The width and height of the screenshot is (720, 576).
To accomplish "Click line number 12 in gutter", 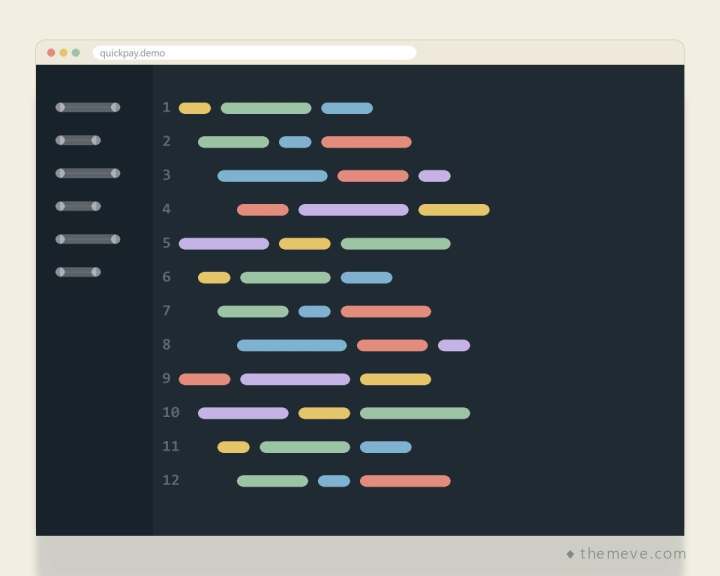I will click(x=171, y=480).
